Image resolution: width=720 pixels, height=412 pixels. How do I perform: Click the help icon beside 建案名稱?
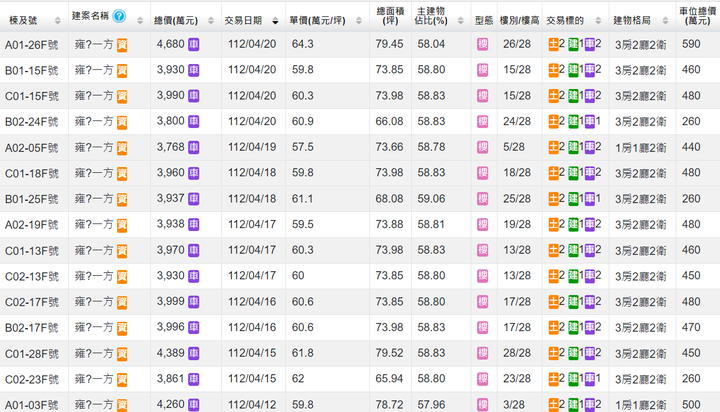[x=119, y=16]
